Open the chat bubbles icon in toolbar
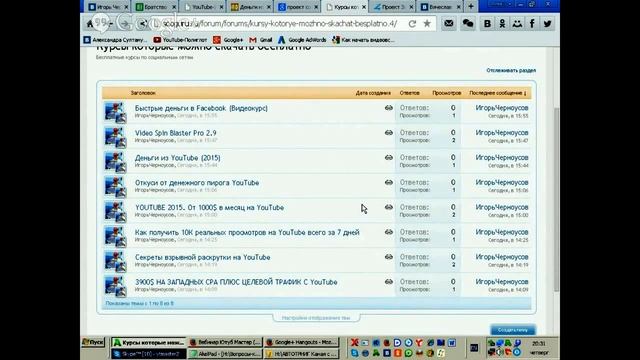This screenshot has width=640, height=360. click(468, 24)
